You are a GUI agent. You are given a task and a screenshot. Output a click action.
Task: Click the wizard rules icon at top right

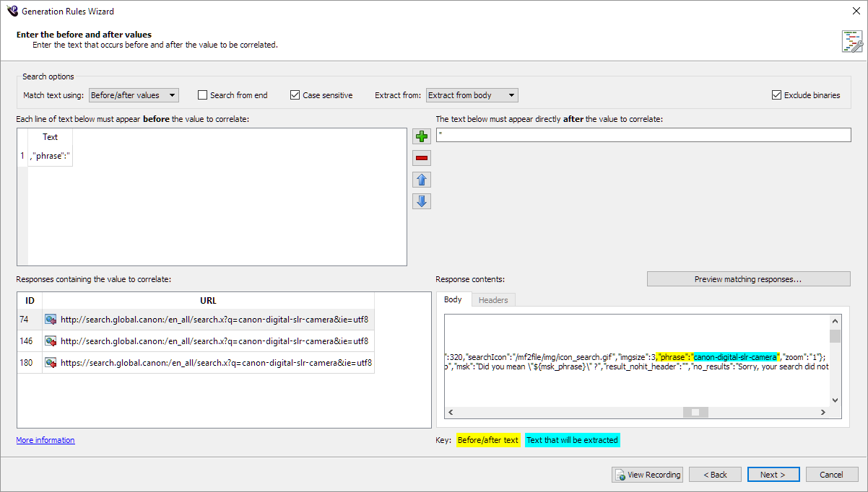[x=851, y=41]
